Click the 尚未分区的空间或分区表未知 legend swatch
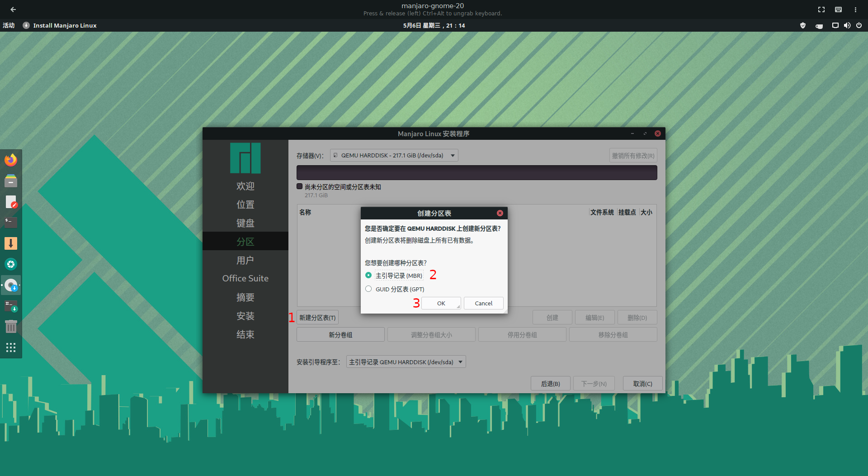868x476 pixels. click(299, 186)
